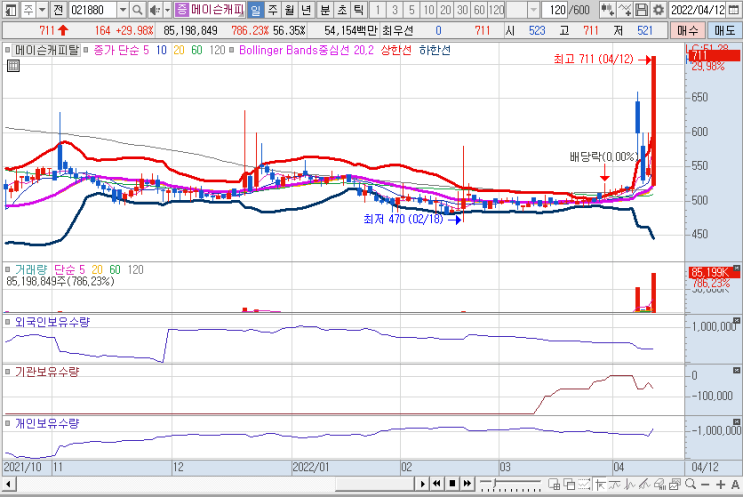Choose the 60 interval button

[480, 9]
